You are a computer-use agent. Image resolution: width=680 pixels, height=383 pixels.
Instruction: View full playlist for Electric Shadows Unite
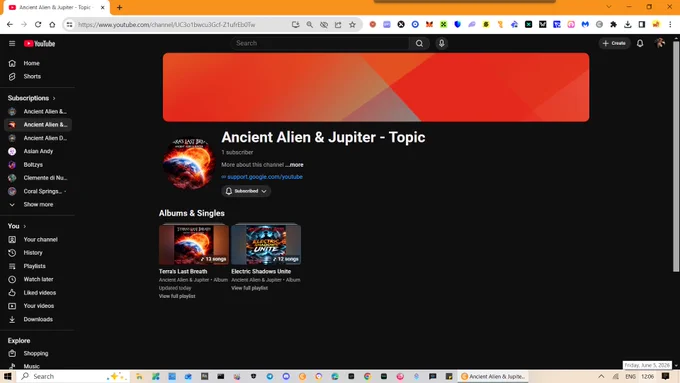coord(249,288)
